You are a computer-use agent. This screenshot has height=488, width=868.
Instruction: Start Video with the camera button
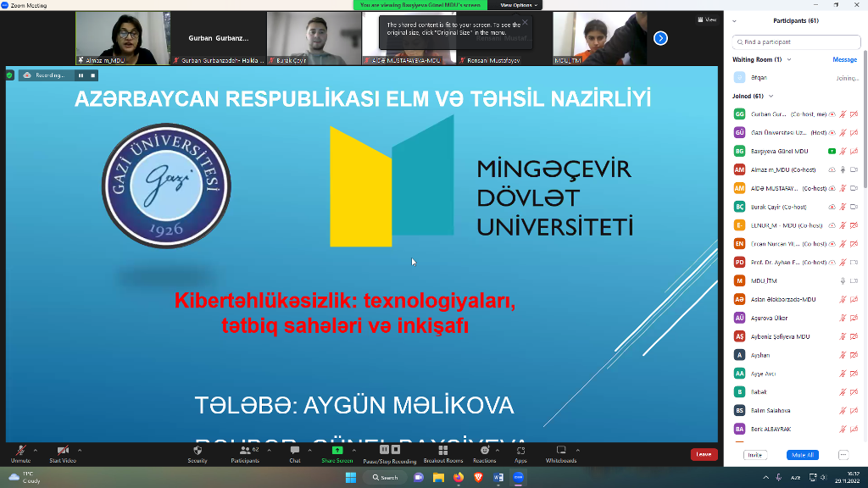pos(62,453)
